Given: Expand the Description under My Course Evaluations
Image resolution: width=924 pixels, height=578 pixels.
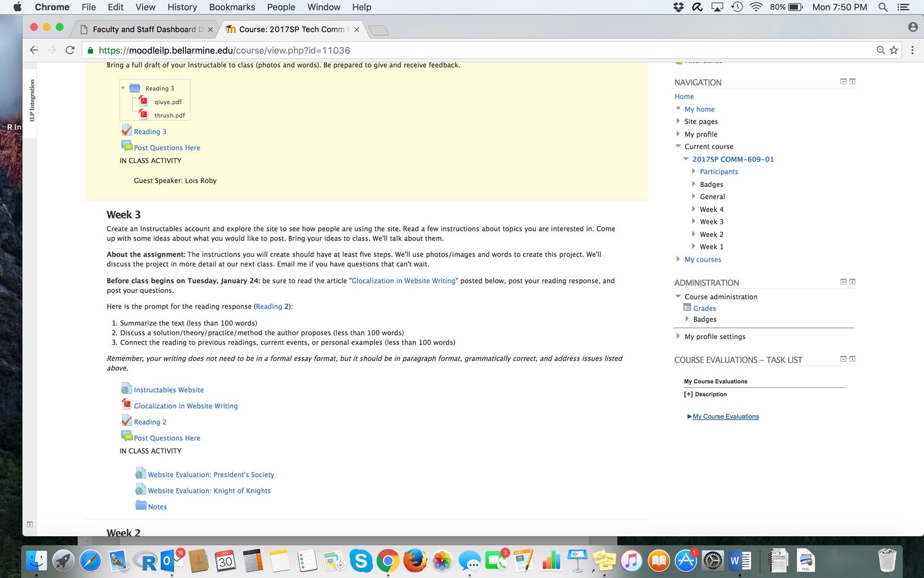Looking at the screenshot, I should pos(688,394).
